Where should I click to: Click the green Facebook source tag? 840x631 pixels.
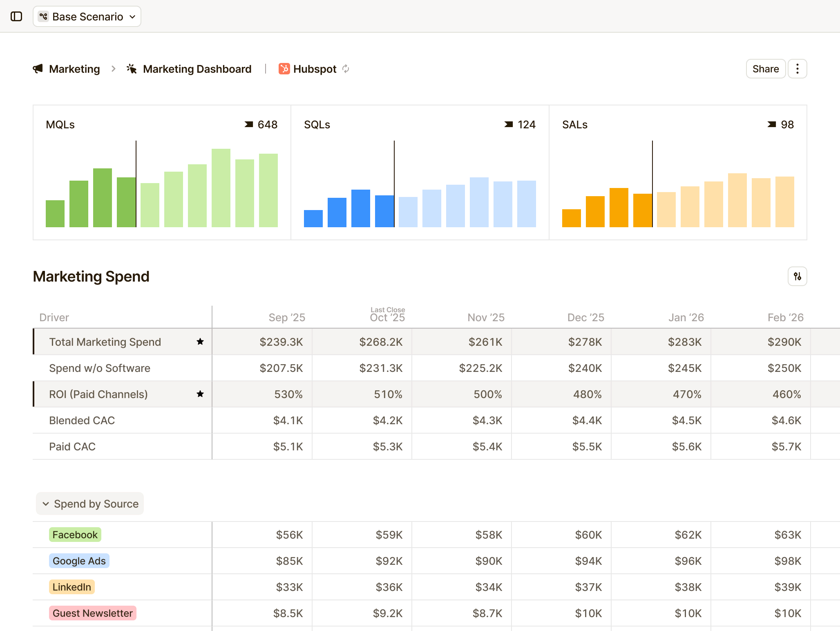(75, 535)
